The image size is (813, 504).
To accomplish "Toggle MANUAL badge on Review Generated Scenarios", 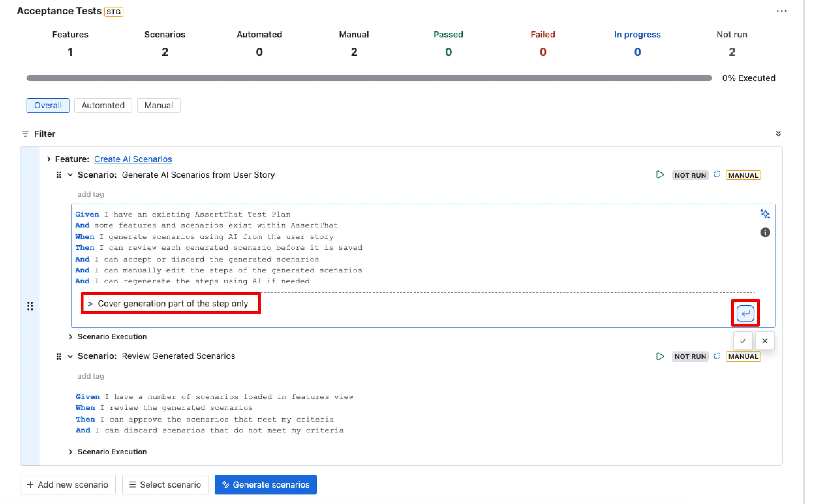I will [743, 357].
